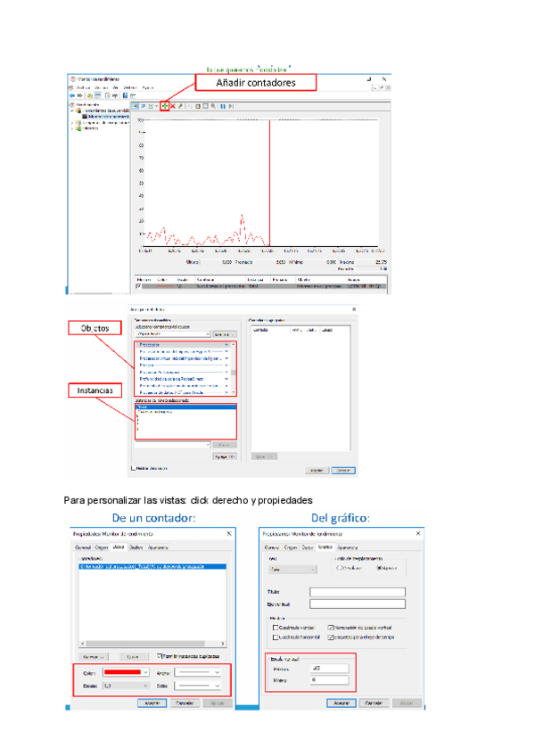This screenshot has height=756, width=535.
Task: Close the Add counters dialog with X
Action: pos(354,309)
